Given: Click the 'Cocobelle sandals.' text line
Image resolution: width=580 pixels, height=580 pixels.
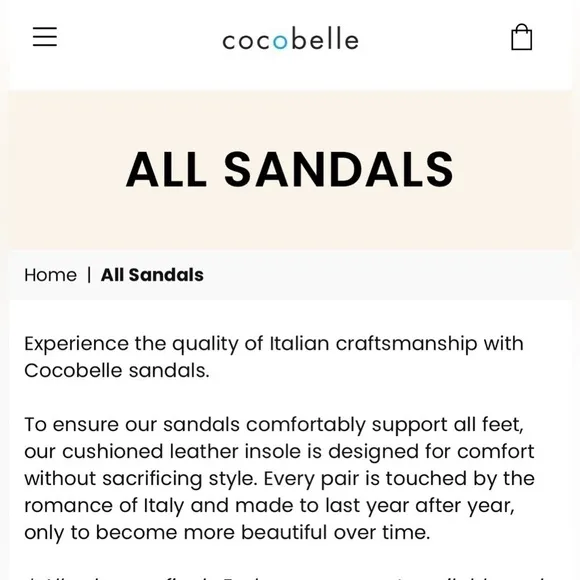Looking at the screenshot, I should coord(117,371).
